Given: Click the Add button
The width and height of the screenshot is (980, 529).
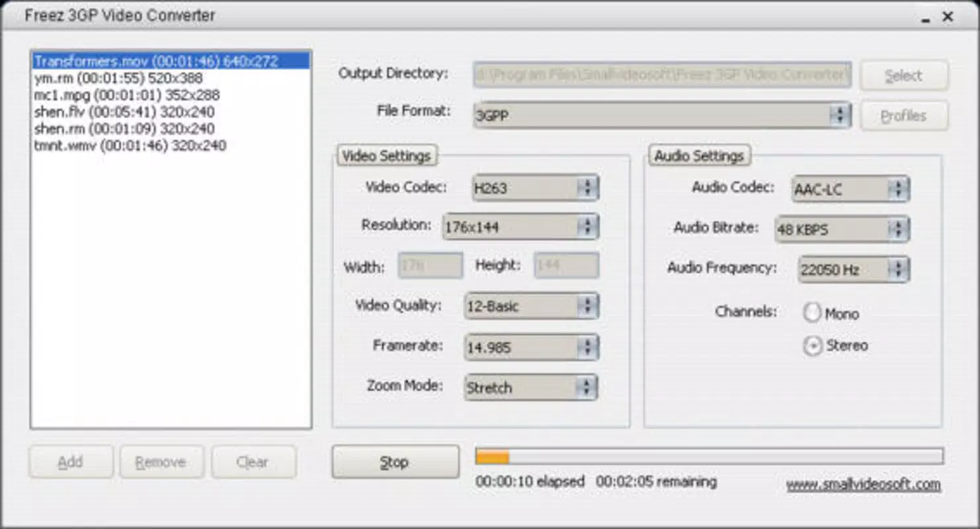Looking at the screenshot, I should (x=71, y=462).
